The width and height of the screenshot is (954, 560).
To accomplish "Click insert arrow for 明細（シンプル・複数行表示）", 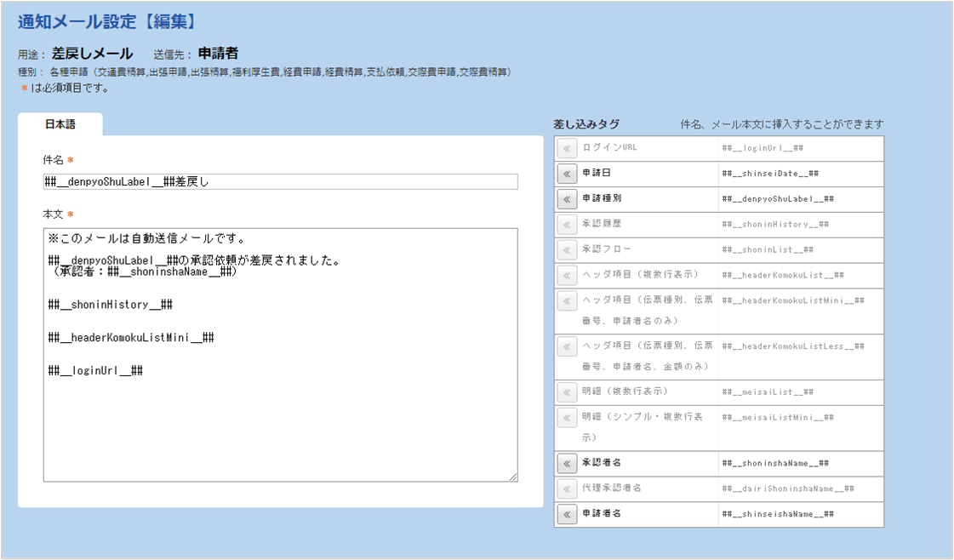I will tap(567, 418).
